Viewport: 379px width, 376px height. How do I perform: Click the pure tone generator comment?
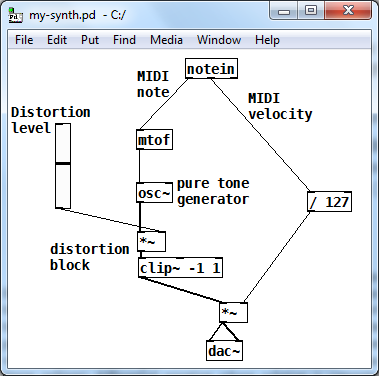213,191
